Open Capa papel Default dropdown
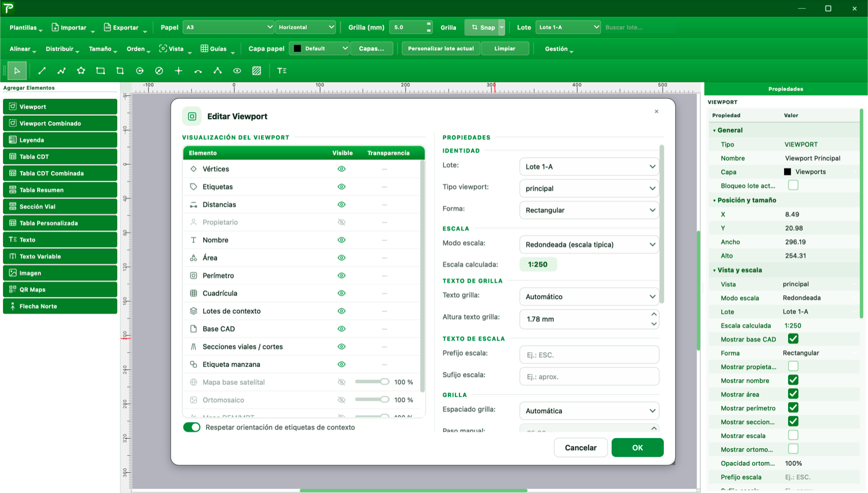Viewport: 868px width, 493px height. 319,49
